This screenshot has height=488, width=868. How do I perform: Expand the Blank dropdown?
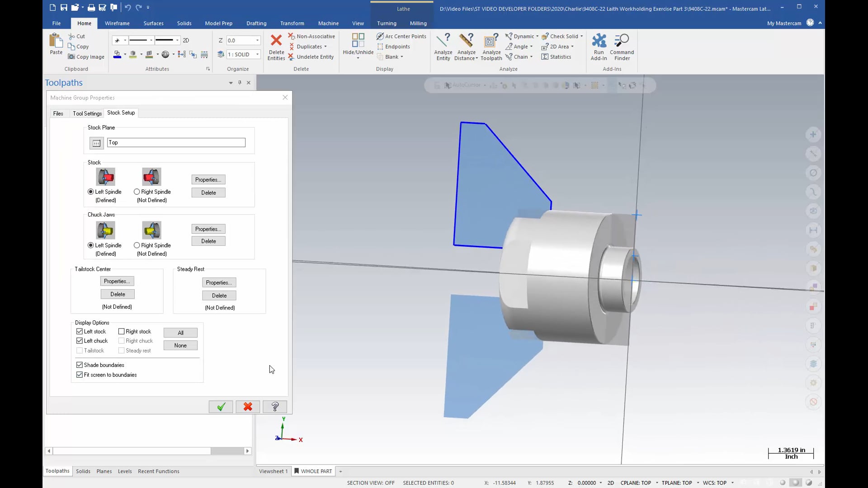pyautogui.click(x=401, y=57)
